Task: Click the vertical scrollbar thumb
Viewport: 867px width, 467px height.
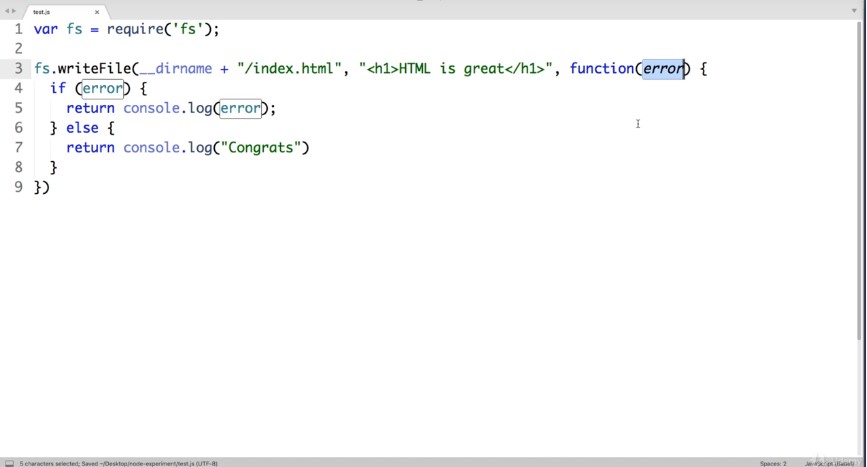Action: [x=861, y=180]
